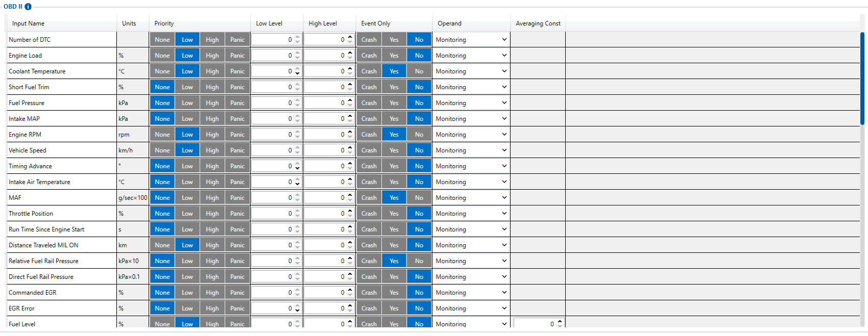The height and width of the screenshot is (336, 868).
Task: Open Operand dropdown for Commanded EGR
Action: pos(471,293)
